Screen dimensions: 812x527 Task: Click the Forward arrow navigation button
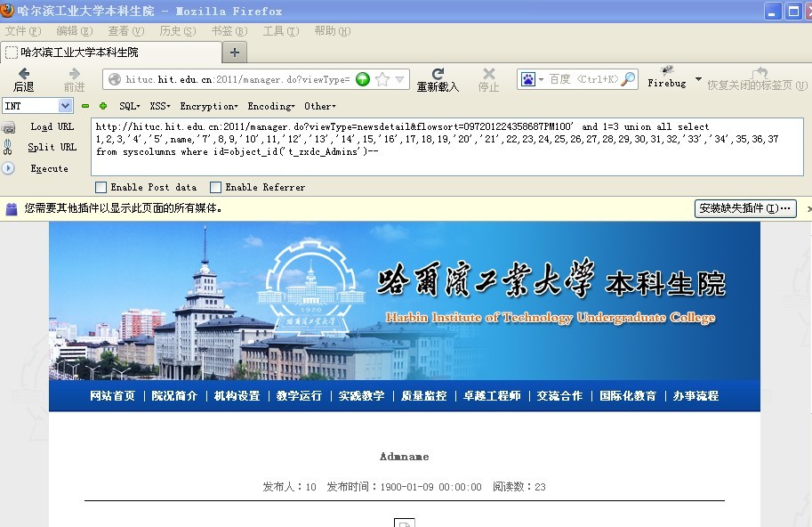click(75, 74)
